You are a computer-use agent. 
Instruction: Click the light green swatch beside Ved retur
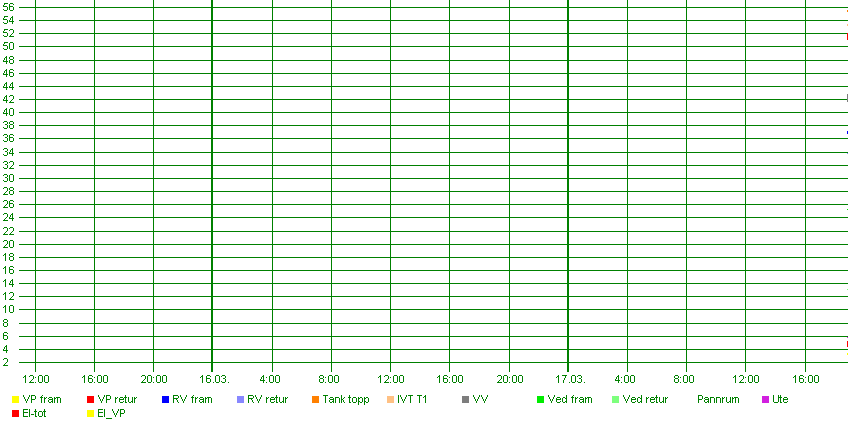pos(615,400)
